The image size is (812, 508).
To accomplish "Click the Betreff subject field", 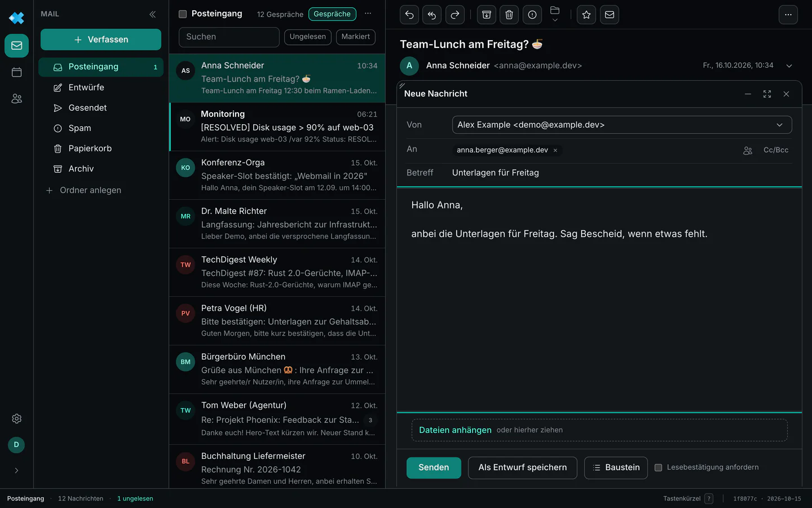I will [x=622, y=173].
